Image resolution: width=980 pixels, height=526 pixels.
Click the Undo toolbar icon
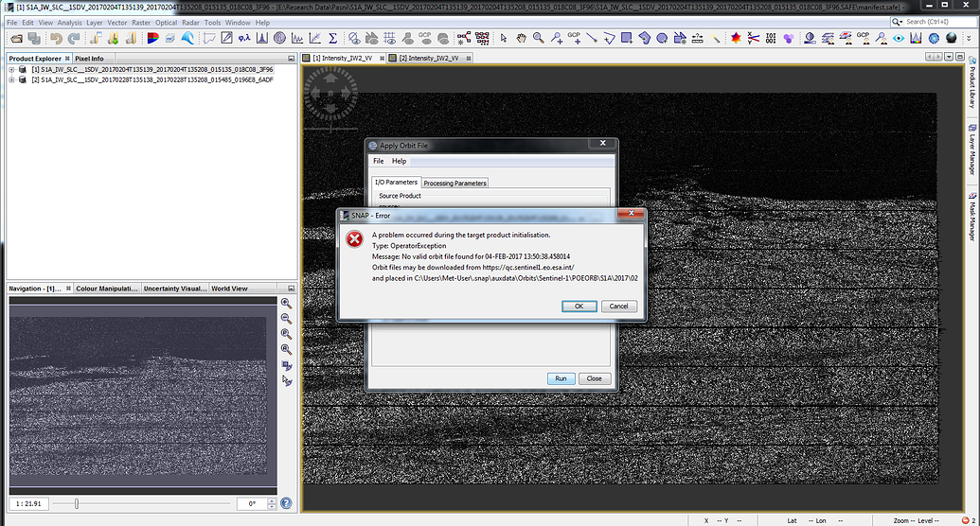pos(56,39)
